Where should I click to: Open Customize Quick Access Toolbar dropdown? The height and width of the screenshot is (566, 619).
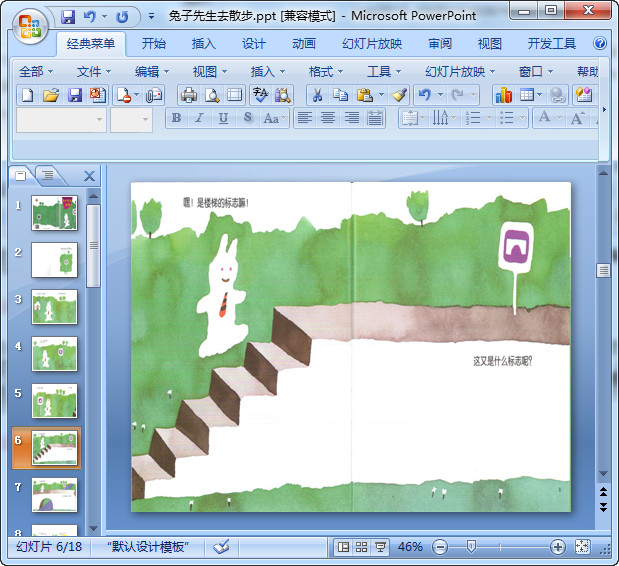pyautogui.click(x=151, y=17)
